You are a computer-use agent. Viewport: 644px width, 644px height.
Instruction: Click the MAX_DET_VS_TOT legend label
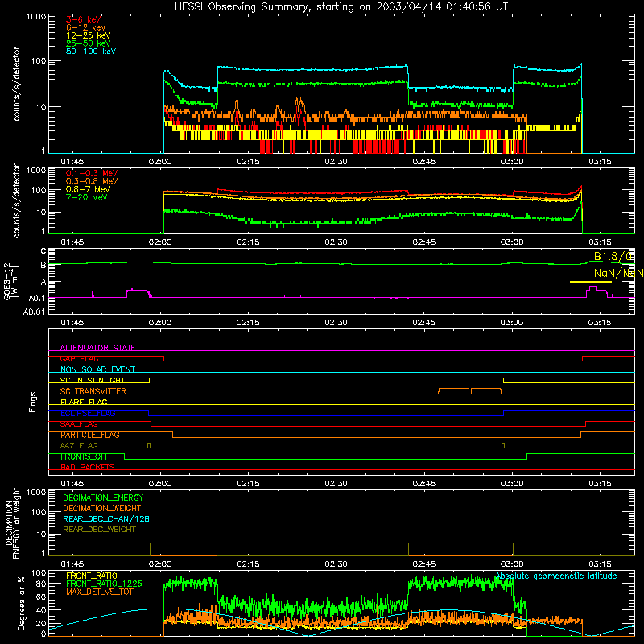click(99, 592)
